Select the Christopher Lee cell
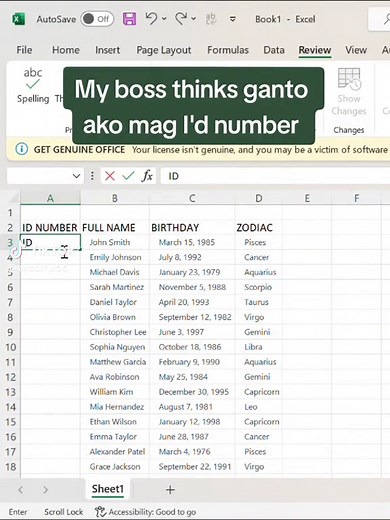The image size is (390, 520). pos(115,332)
